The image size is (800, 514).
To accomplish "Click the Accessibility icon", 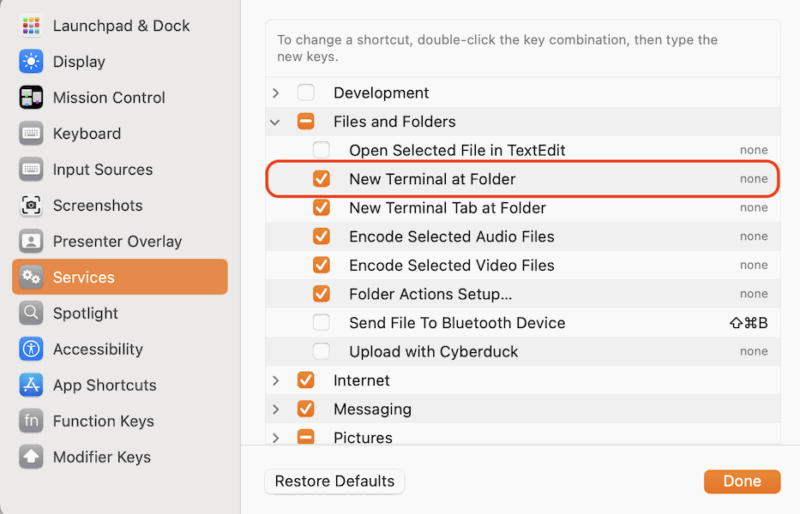I will click(x=31, y=349).
